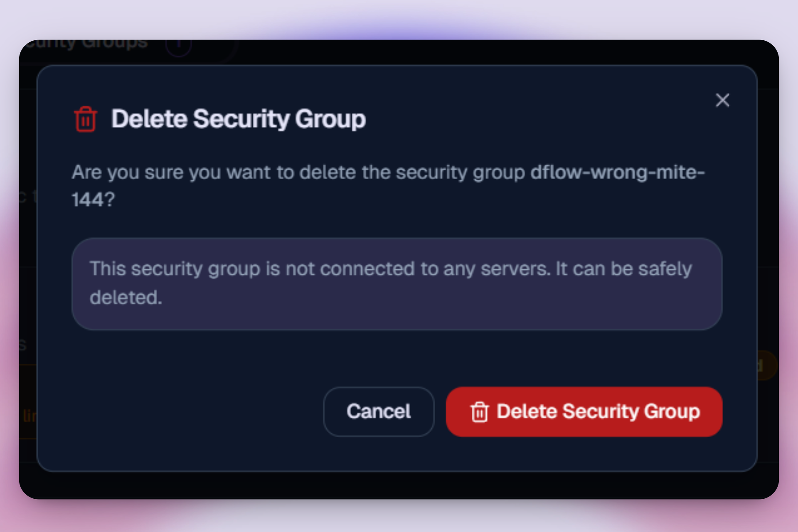798x532 pixels.
Task: Click the "not connected to any servers" notice box
Action: pyautogui.click(x=397, y=284)
